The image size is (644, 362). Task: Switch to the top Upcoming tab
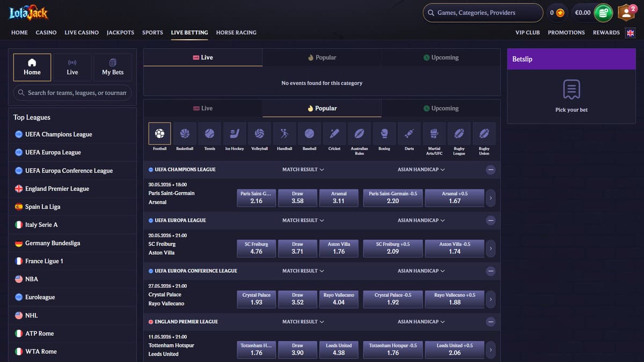click(x=441, y=57)
